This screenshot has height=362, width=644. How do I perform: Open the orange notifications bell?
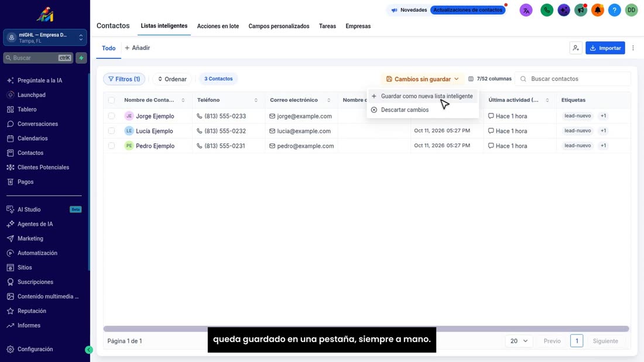coord(598,10)
